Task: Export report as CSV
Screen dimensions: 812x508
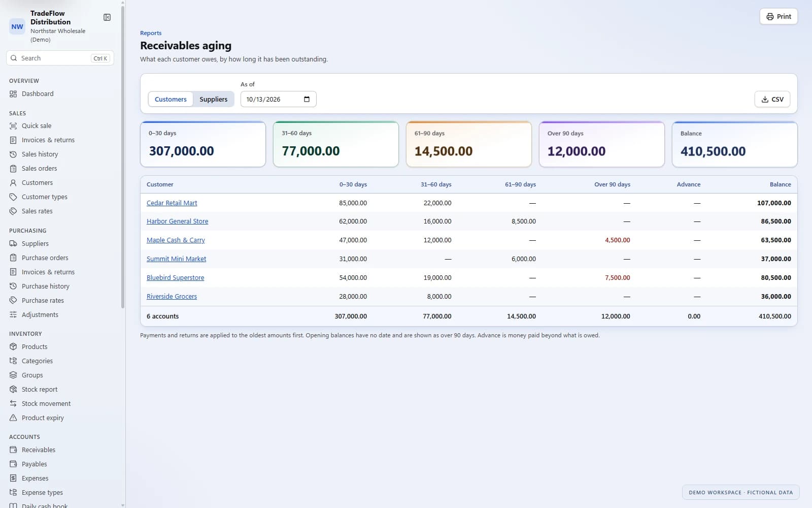Action: (772, 99)
